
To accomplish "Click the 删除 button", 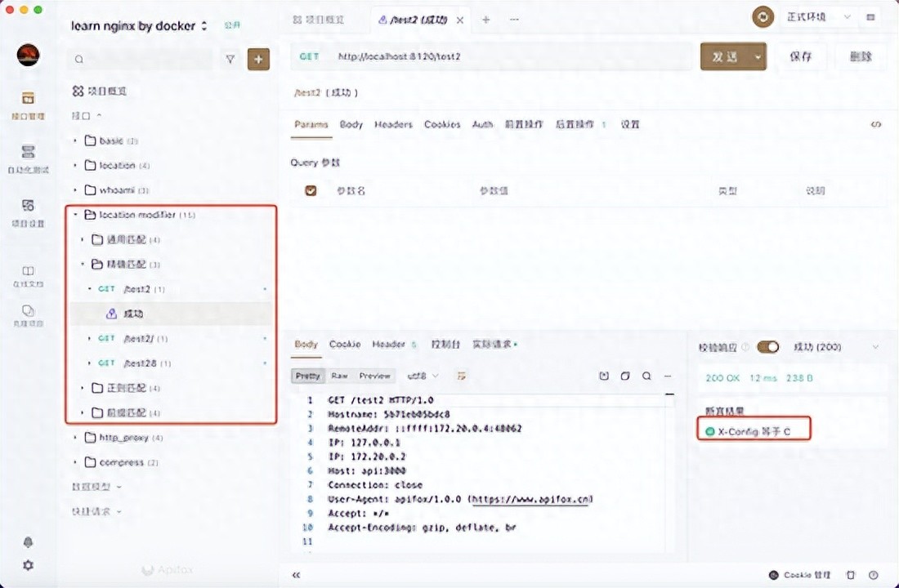I will (861, 56).
